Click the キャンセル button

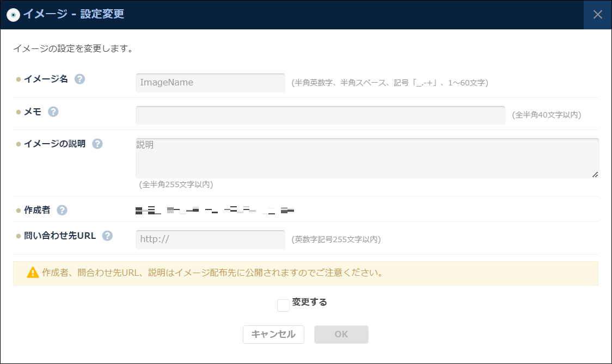point(273,334)
